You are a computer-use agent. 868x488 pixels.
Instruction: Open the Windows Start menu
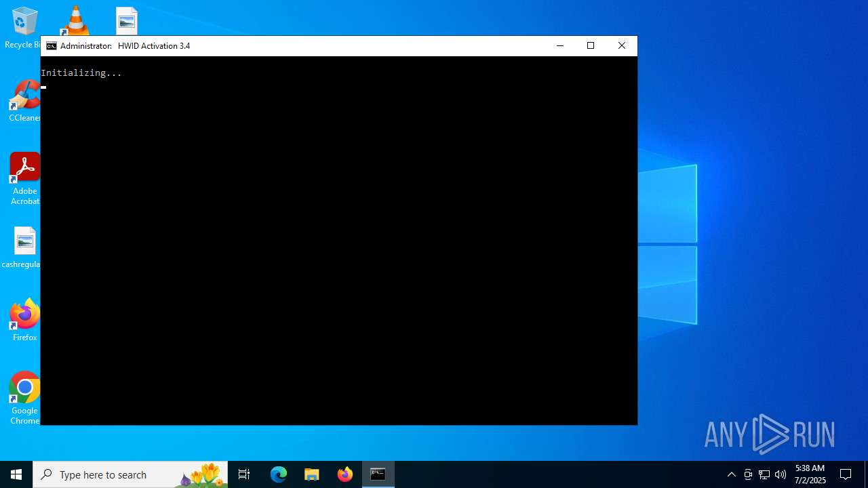pyautogui.click(x=16, y=474)
